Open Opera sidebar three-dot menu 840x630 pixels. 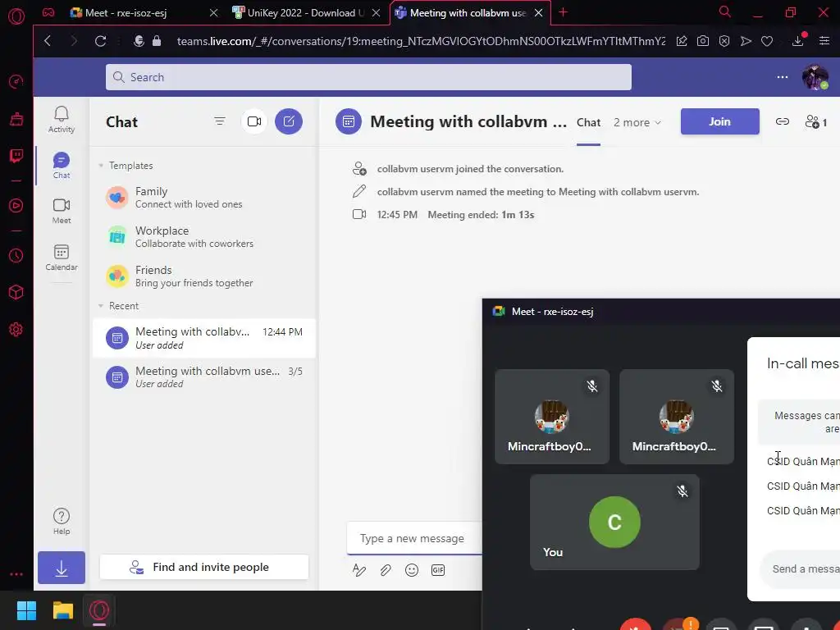(x=16, y=574)
